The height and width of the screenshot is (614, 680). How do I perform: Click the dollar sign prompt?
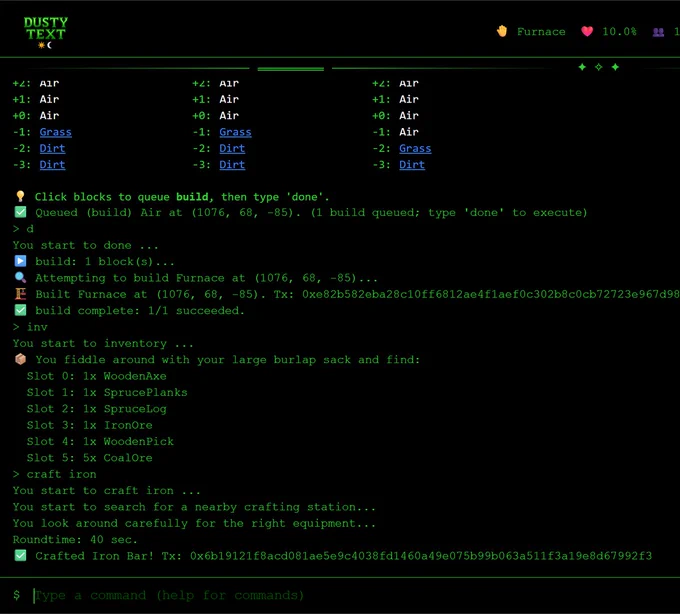[x=16, y=595]
